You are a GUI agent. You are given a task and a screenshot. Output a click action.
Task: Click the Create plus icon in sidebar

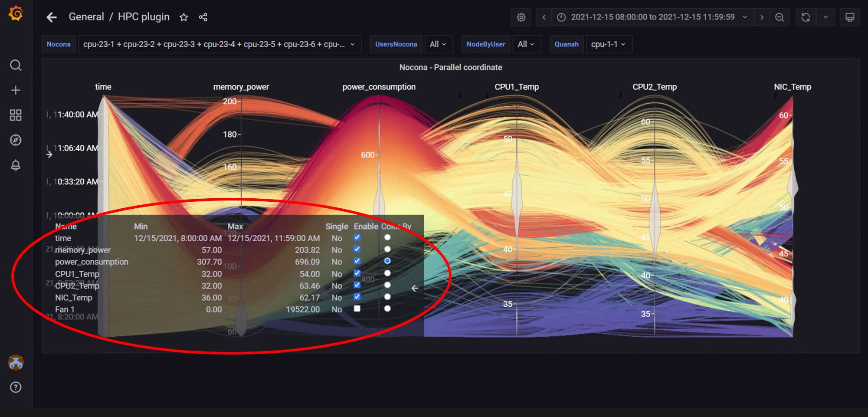[16, 90]
